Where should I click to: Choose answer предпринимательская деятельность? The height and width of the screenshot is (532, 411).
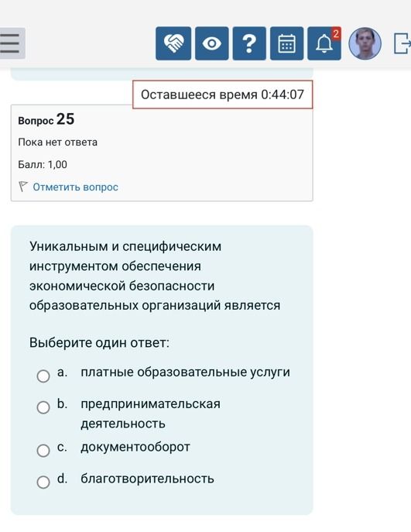coord(151,414)
